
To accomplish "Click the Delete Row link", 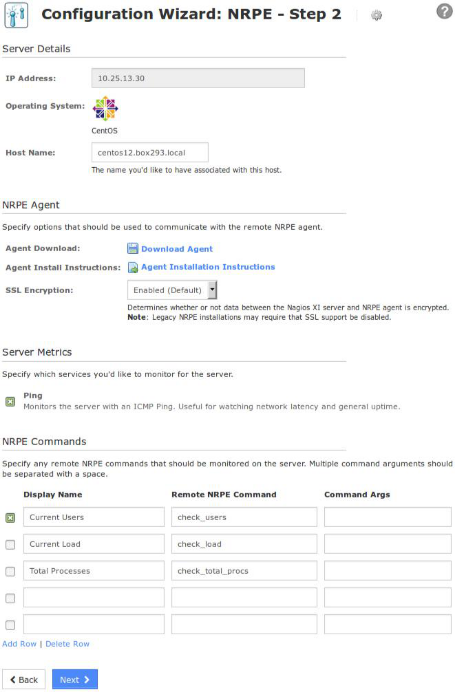I will [x=68, y=644].
